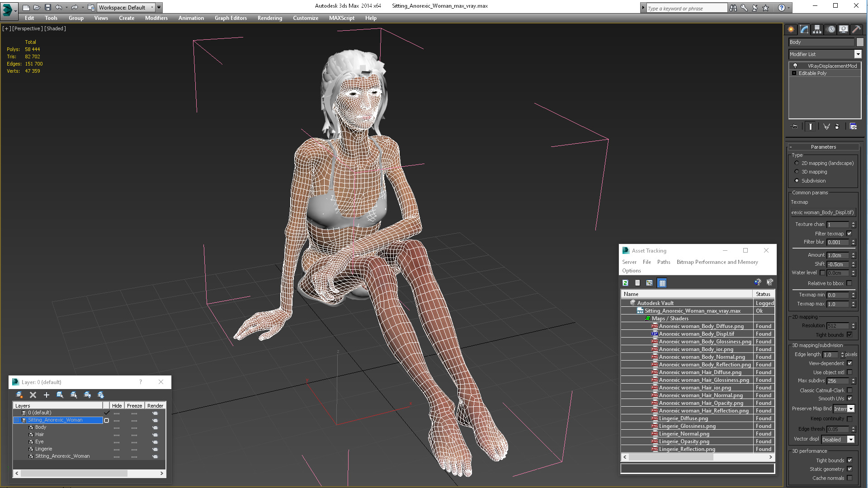This screenshot has height=488, width=868.
Task: Open the Modifiers menu
Action: pos(156,18)
